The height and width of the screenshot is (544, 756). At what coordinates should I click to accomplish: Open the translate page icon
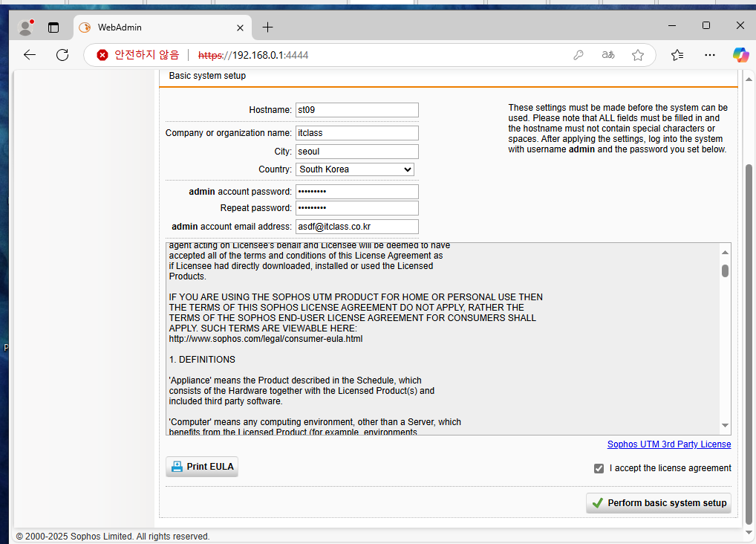tap(608, 55)
